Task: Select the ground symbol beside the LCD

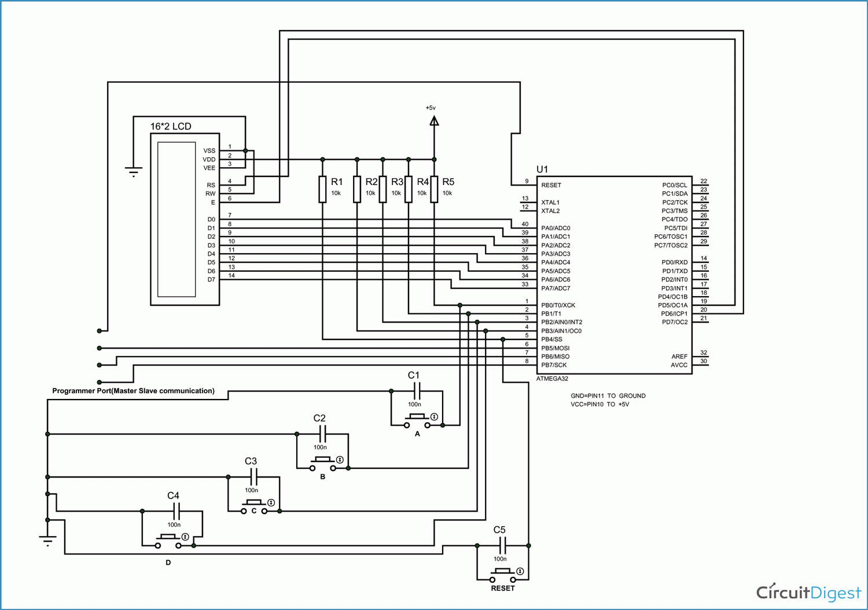Action: click(x=134, y=172)
